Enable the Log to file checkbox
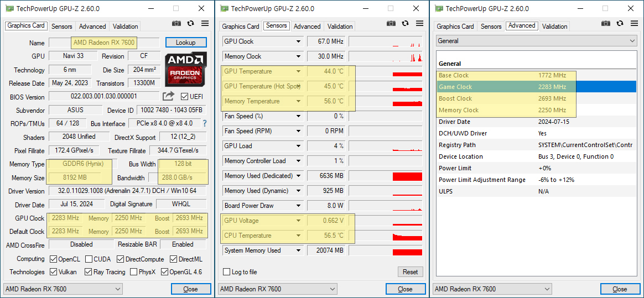This screenshot has width=644, height=298. [x=226, y=271]
